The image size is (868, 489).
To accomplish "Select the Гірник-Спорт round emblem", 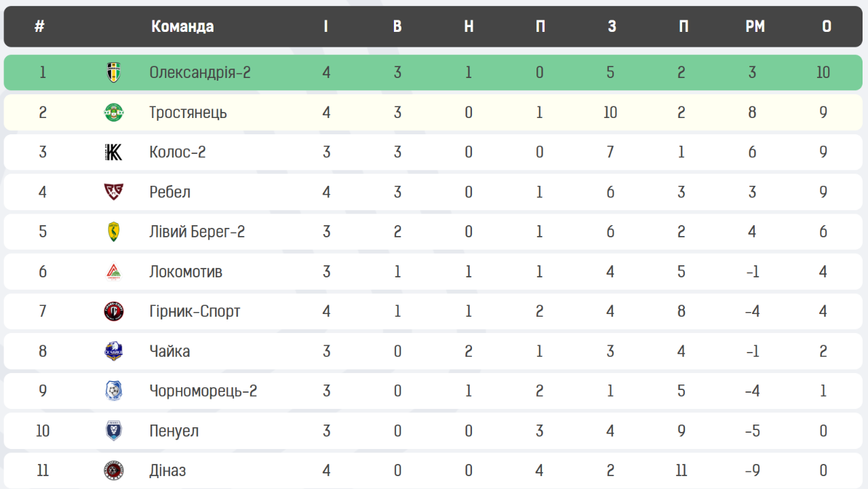I will [x=113, y=312].
